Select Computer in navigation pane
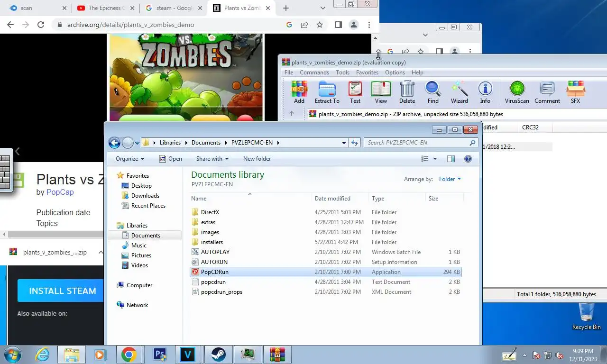Image resolution: width=607 pixels, height=364 pixels. click(139, 285)
